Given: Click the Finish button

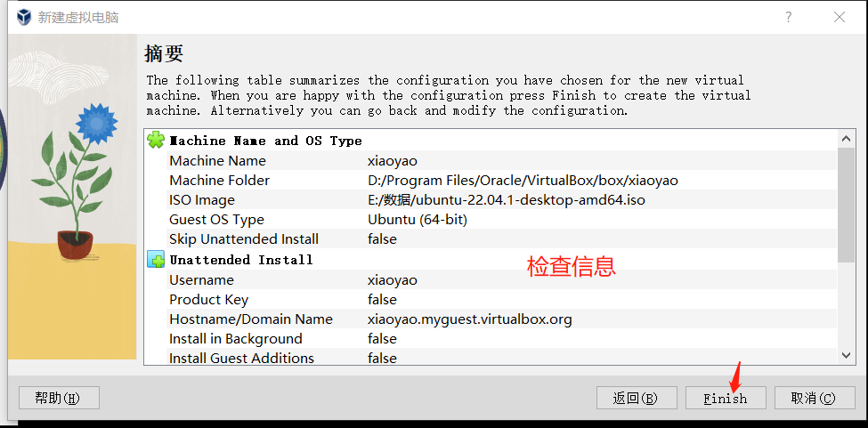Looking at the screenshot, I should pyautogui.click(x=726, y=398).
